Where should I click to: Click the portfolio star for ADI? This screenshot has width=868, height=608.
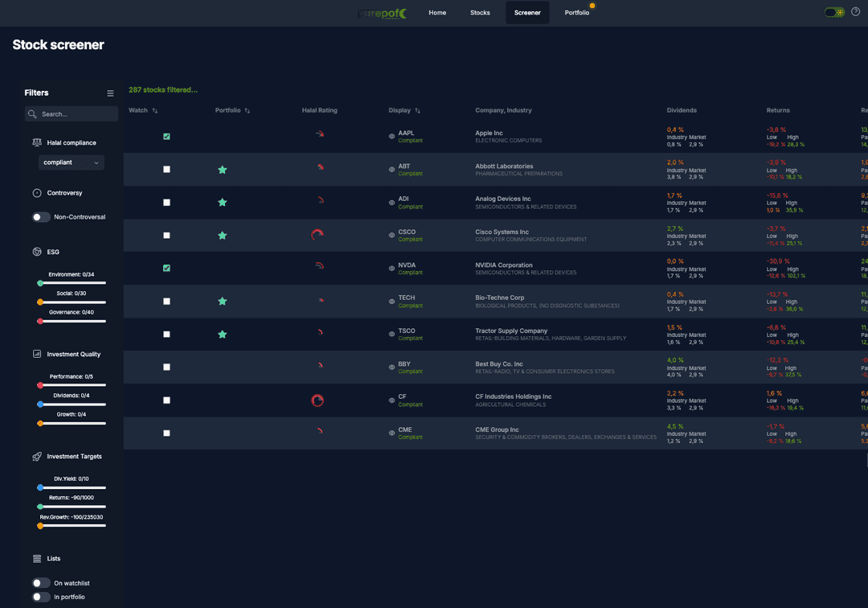223,202
